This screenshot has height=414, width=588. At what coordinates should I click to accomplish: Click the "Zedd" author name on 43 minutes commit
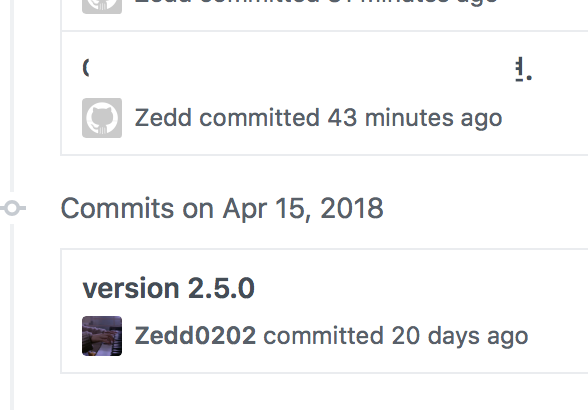point(163,118)
